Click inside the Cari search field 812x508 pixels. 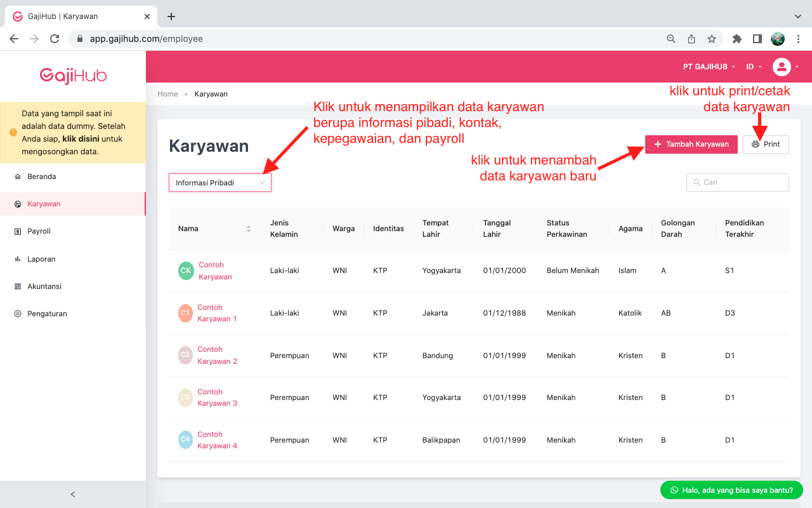737,182
